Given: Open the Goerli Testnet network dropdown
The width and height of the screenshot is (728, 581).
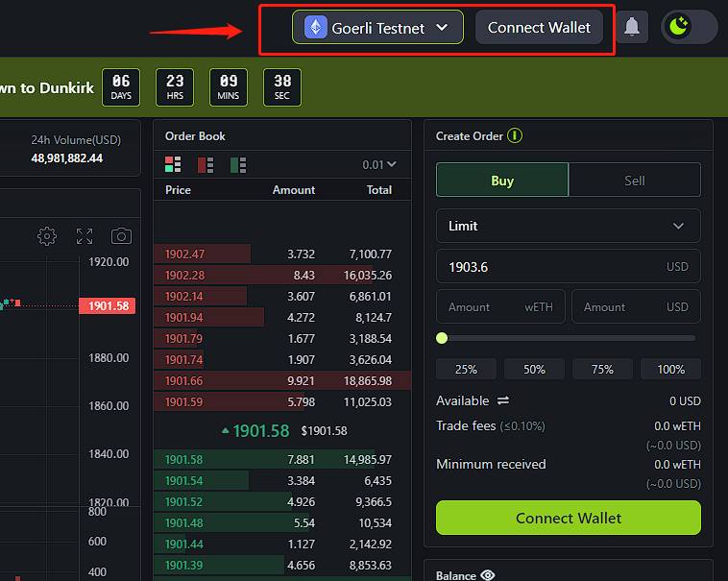Looking at the screenshot, I should tap(377, 27).
